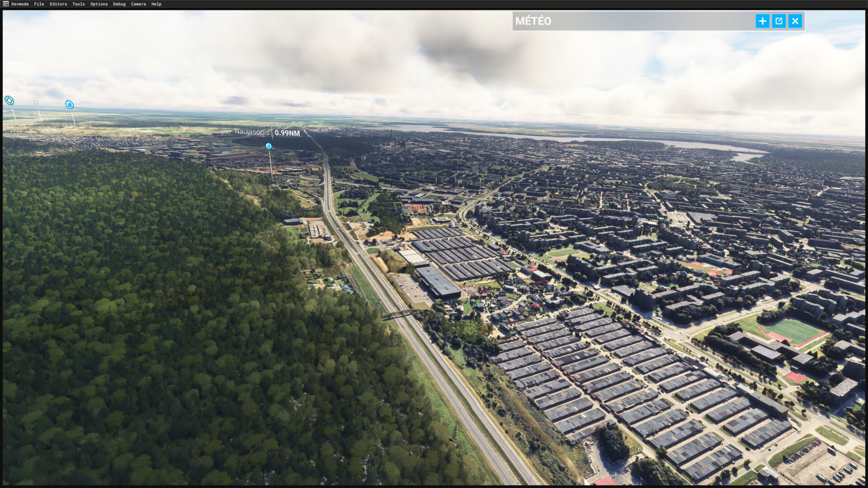The width and height of the screenshot is (868, 488).
Task: Open the Editors menu
Action: [58, 4]
